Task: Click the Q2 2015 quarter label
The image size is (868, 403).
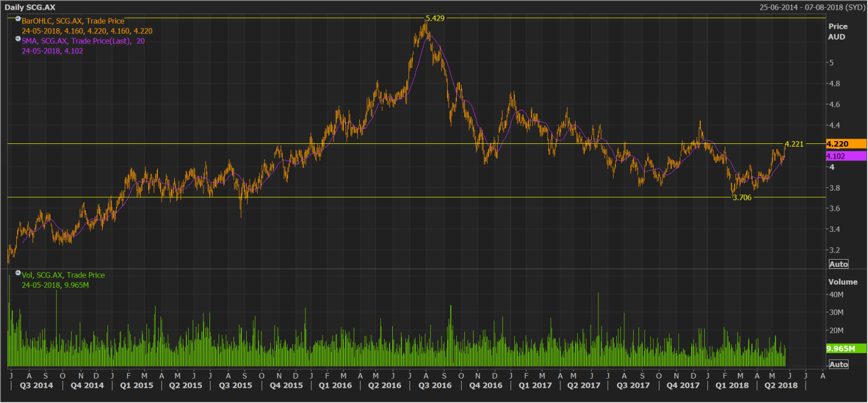Action: (186, 386)
